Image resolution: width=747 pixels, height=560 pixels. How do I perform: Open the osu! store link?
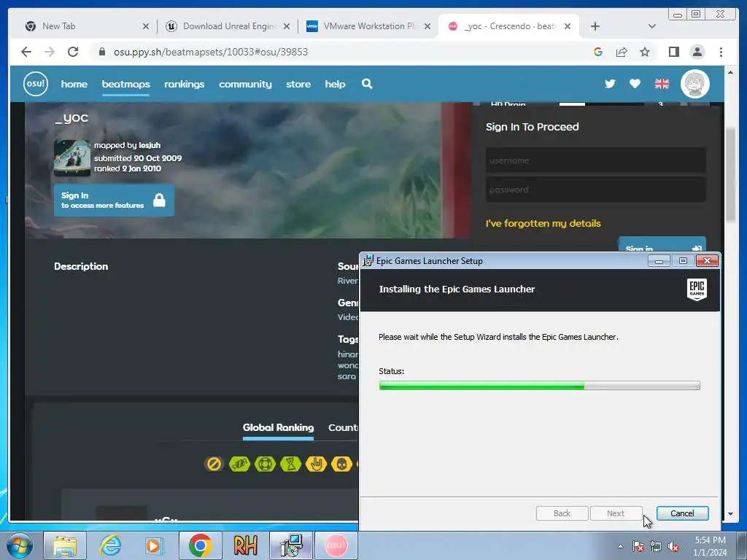pyautogui.click(x=298, y=84)
